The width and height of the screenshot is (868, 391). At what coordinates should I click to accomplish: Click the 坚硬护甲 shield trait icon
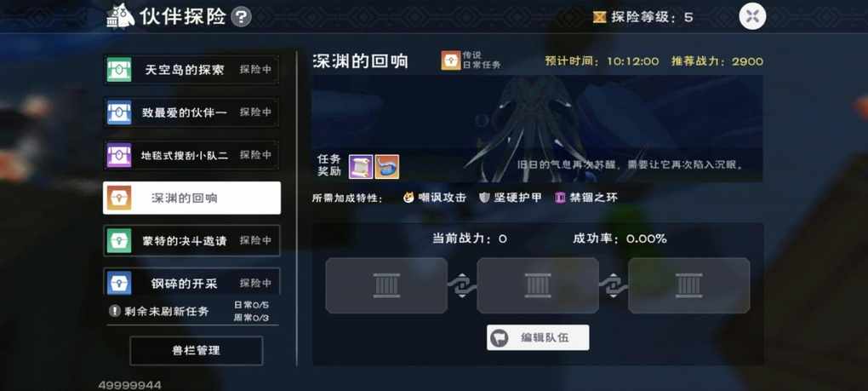pos(484,197)
